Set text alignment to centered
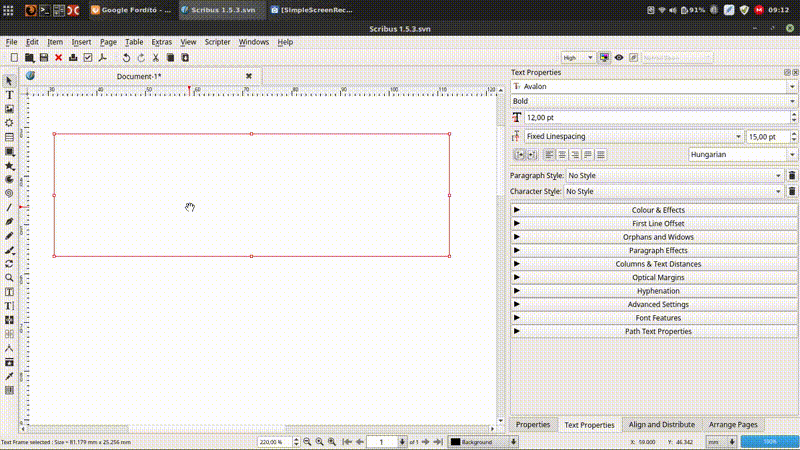 coord(561,154)
